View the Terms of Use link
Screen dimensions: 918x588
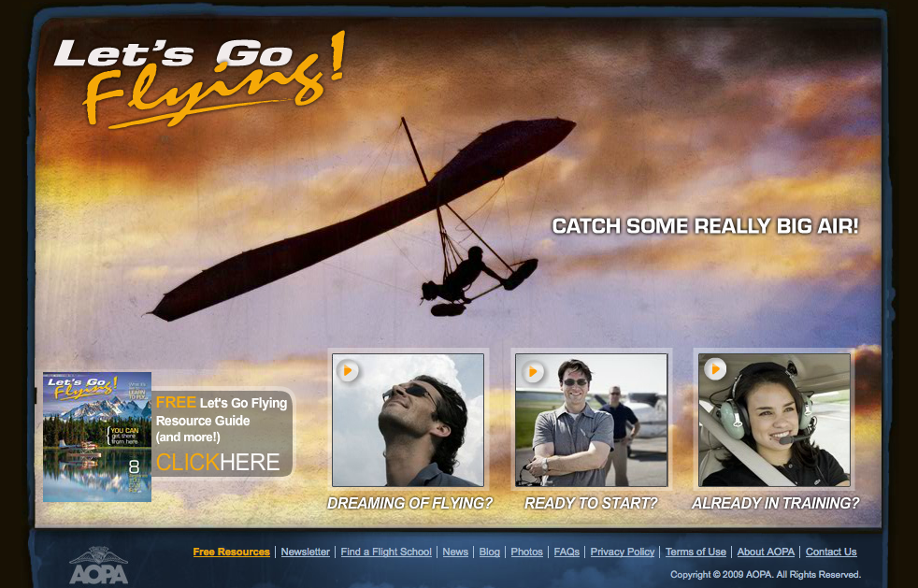pos(696,552)
